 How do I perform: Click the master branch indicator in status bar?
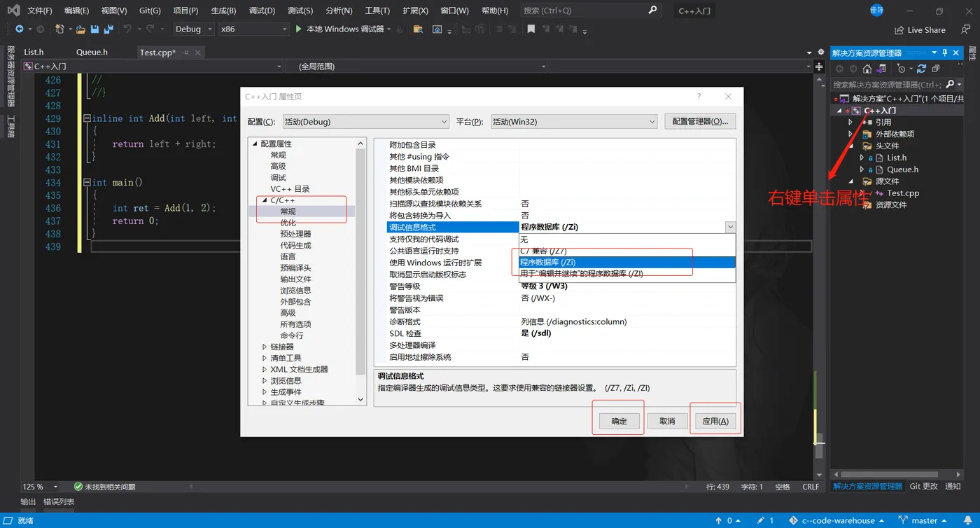click(x=924, y=520)
